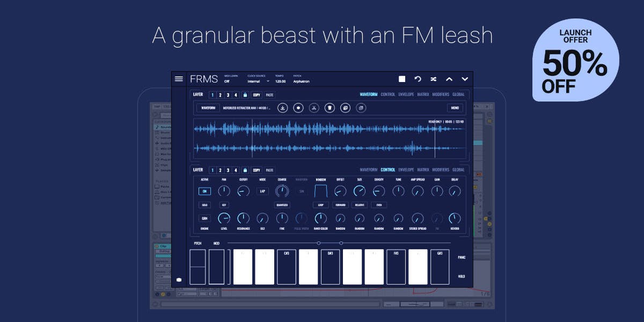Select layer 2 in top Waveform panel
The width and height of the screenshot is (644, 322).
[x=220, y=95]
